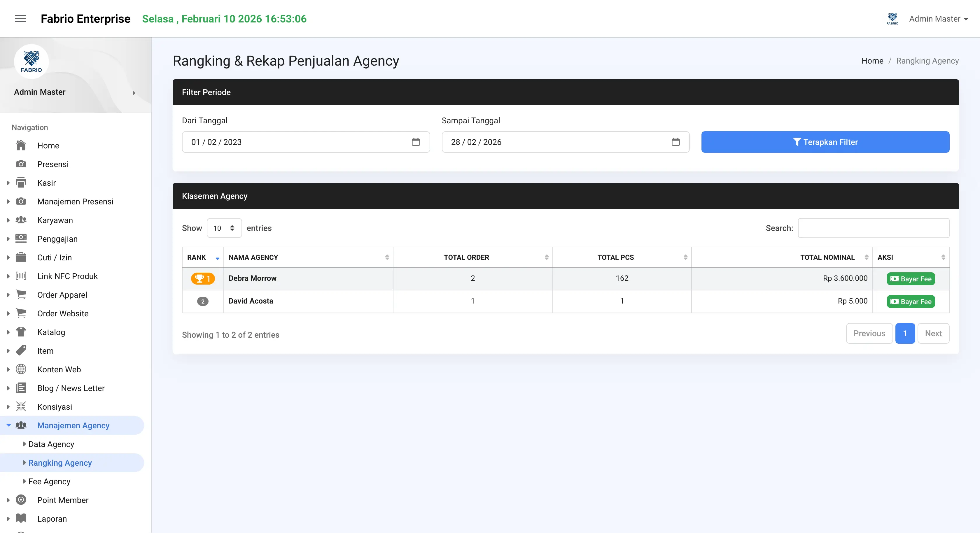The image size is (980, 533).
Task: Click the Order Apparel cart icon
Action: point(21,294)
